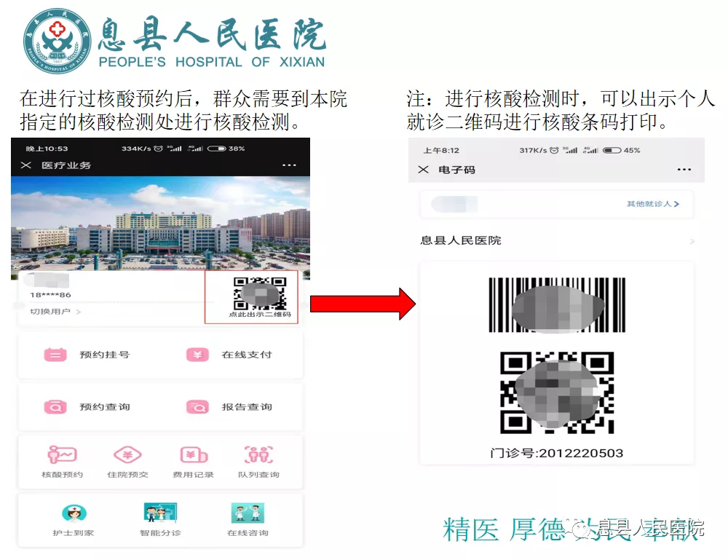
Task: Click the Xixian hospital round logo emblem
Action: click(57, 42)
